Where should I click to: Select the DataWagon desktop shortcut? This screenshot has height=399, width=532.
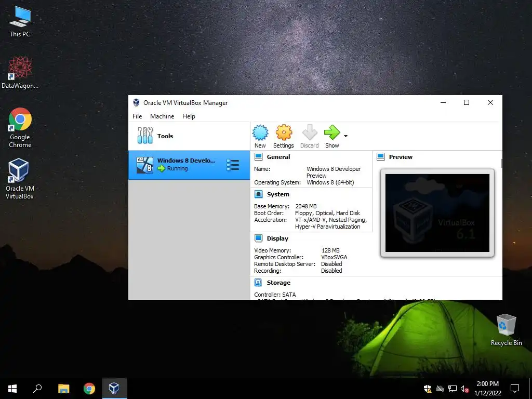tap(20, 73)
